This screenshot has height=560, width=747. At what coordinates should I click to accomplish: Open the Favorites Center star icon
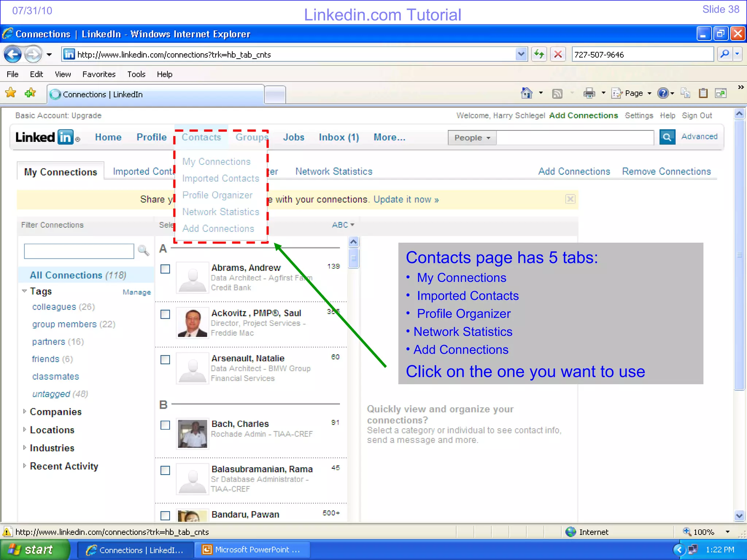(x=11, y=93)
